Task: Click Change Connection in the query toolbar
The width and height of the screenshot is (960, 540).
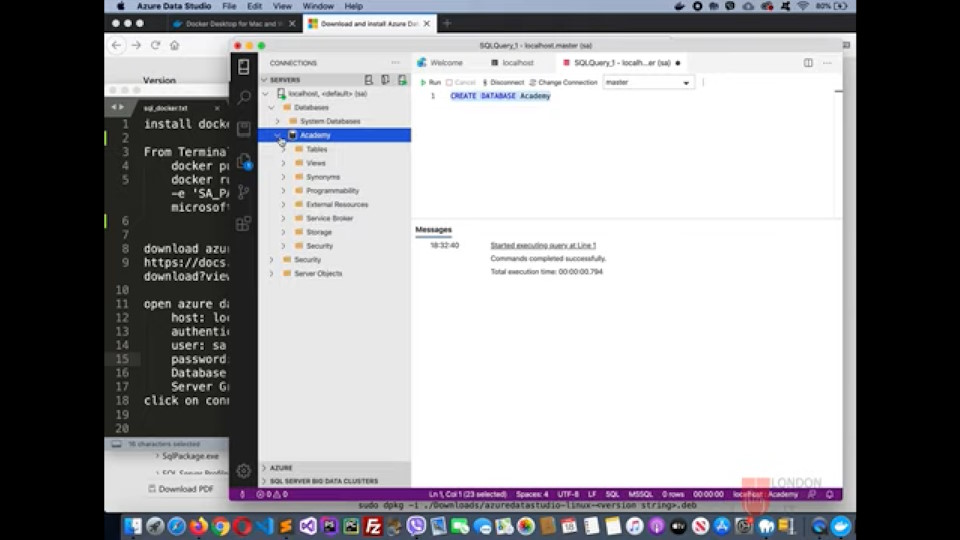Action: tap(563, 82)
